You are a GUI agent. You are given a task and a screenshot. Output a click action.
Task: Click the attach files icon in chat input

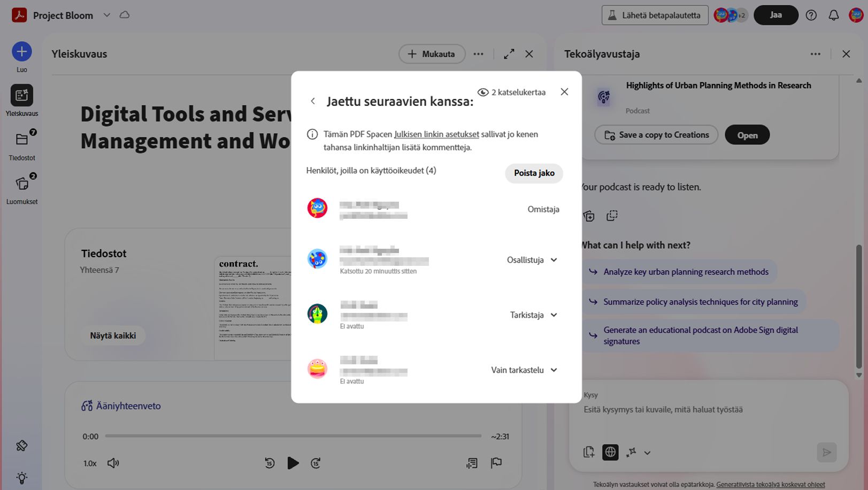(x=589, y=452)
